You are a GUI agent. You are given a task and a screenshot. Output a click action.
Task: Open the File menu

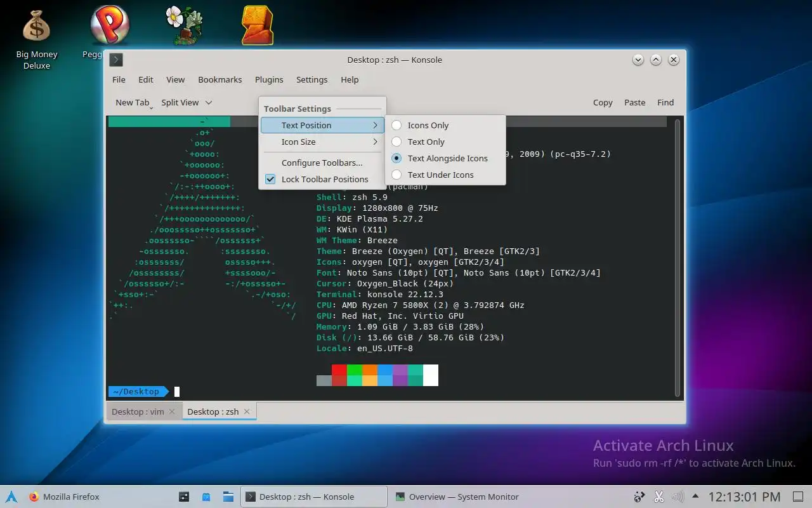pos(119,79)
